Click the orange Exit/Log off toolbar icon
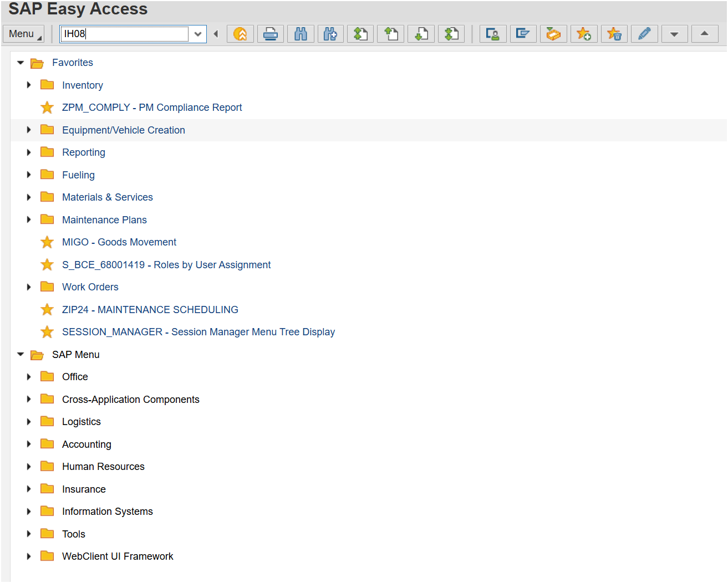The width and height of the screenshot is (728, 583). click(240, 34)
